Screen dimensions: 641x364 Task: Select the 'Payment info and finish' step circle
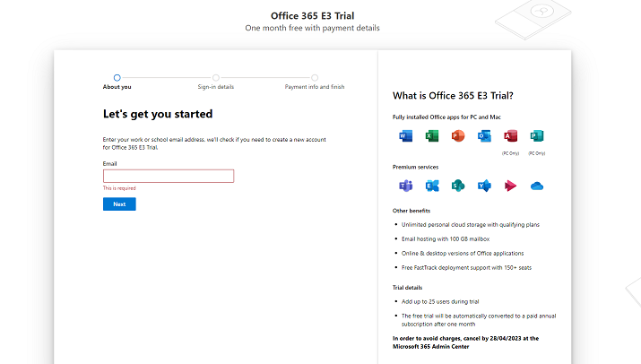[315, 78]
